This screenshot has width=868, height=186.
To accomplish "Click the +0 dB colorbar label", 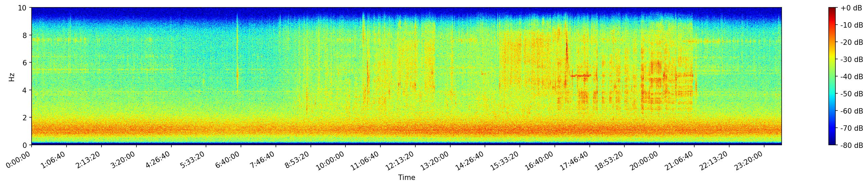I will [851, 8].
